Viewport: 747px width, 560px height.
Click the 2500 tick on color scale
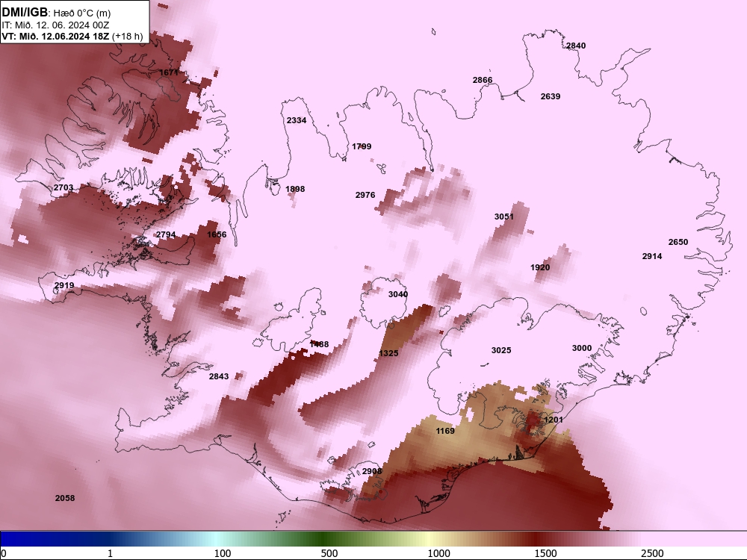(652, 553)
